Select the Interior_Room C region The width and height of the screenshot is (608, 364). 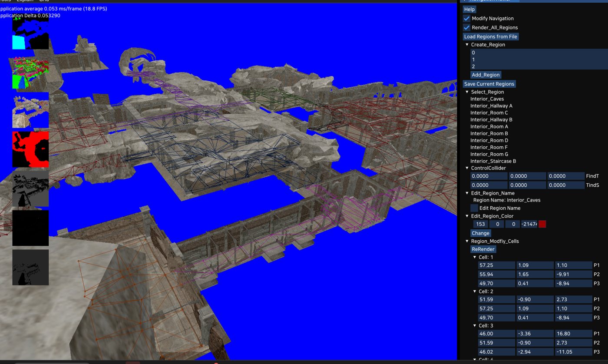pyautogui.click(x=489, y=113)
